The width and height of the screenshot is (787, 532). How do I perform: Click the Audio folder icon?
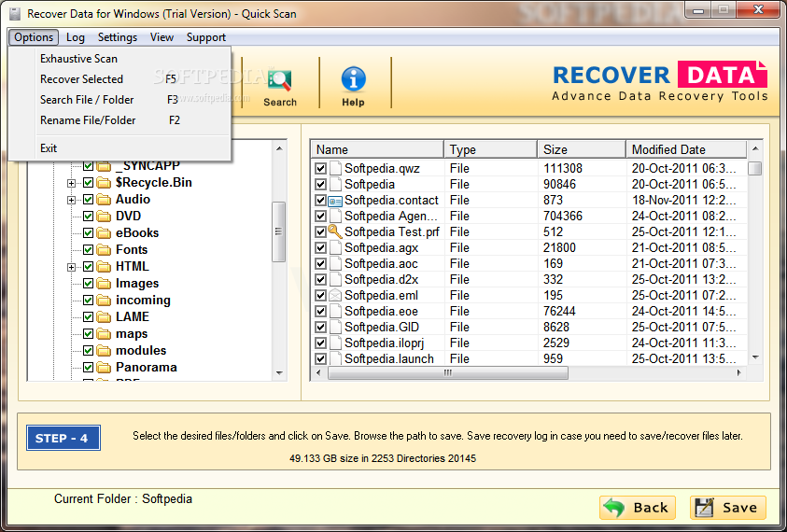(x=104, y=200)
